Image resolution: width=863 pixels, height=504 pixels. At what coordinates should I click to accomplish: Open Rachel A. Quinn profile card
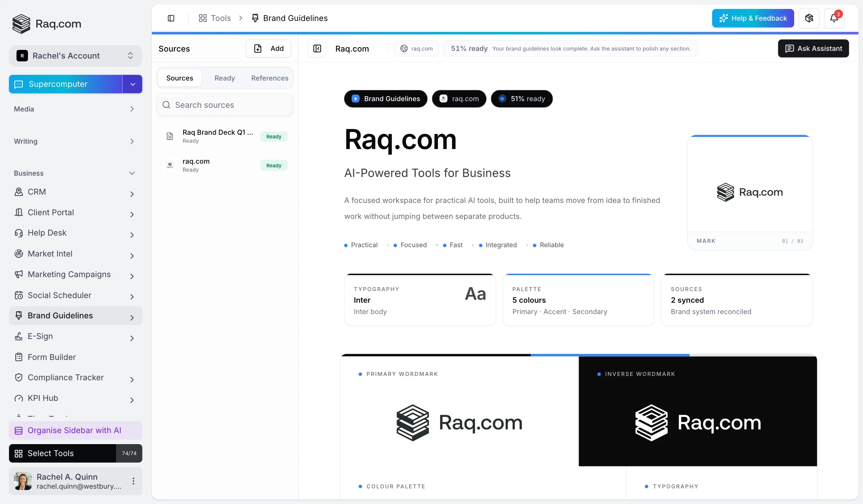[76, 481]
